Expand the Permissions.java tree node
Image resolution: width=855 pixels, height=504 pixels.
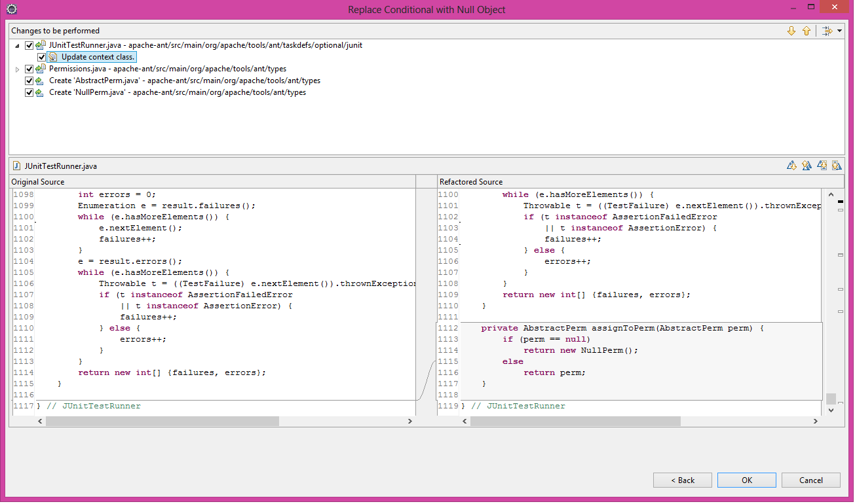[17, 69]
